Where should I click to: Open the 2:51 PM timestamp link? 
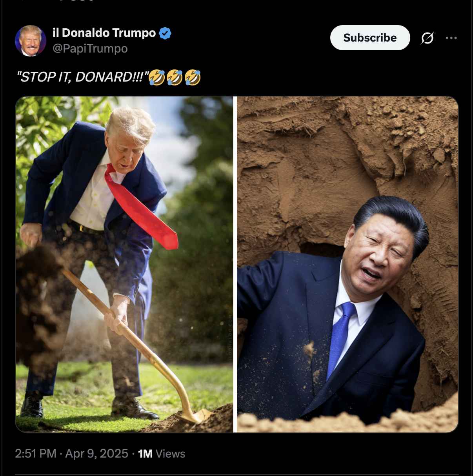coord(36,454)
